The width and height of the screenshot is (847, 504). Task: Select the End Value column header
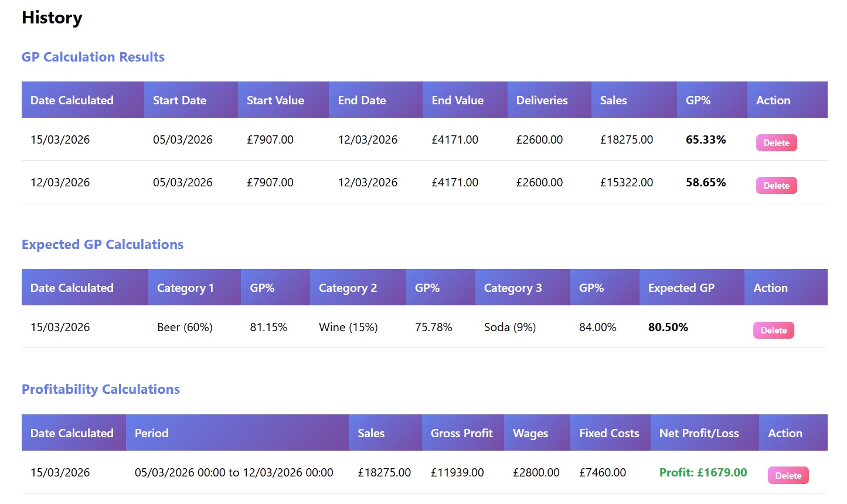pos(457,100)
